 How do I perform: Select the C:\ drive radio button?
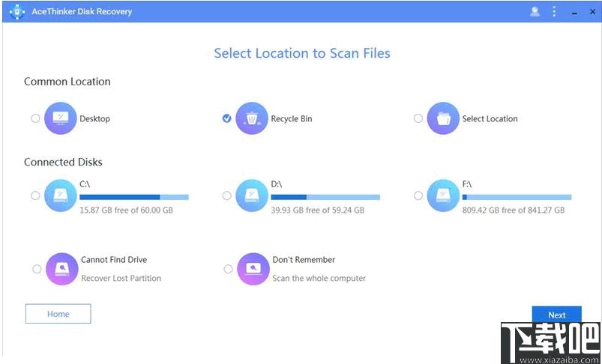click(35, 195)
